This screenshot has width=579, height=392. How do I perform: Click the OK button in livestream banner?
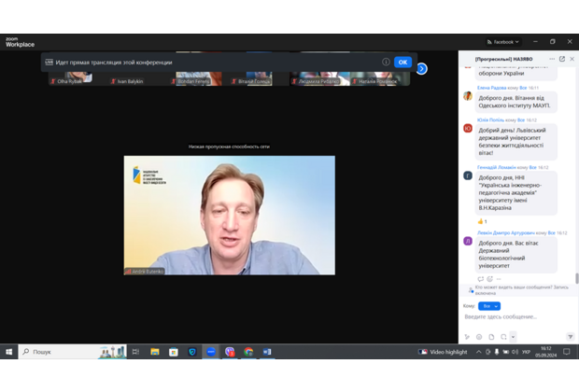pos(402,63)
